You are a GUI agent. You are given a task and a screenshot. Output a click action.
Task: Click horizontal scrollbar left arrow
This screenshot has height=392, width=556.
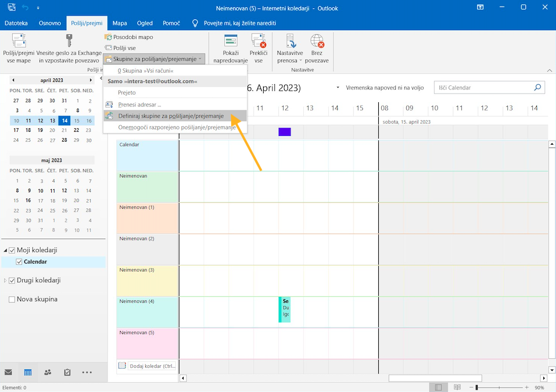pyautogui.click(x=183, y=378)
